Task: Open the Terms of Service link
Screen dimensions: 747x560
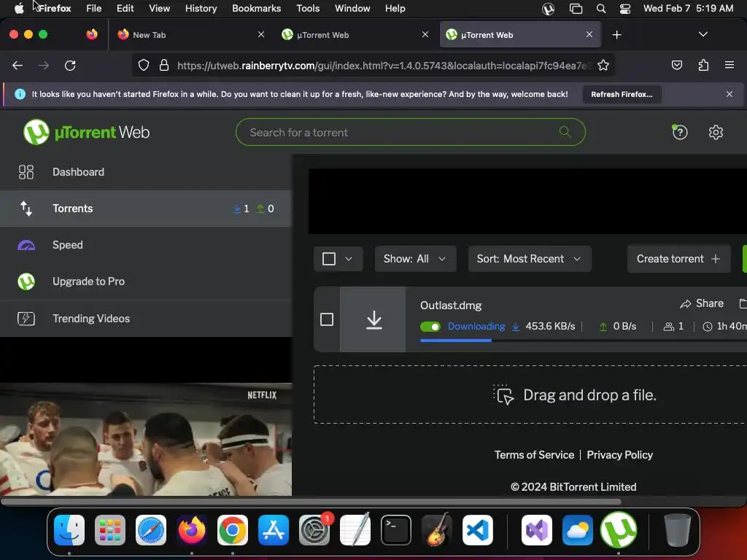Action: coord(534,455)
